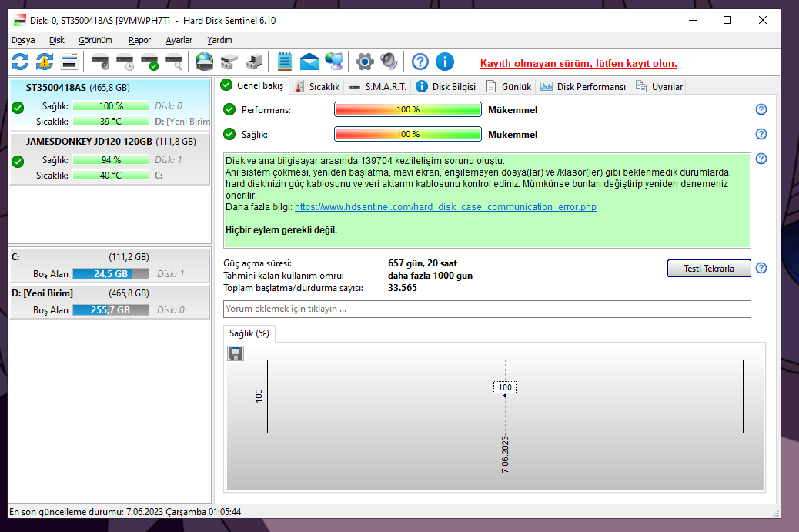Viewport: 799px width, 532px height.
Task: Click the 40 °C temperature bar
Action: coord(111,176)
